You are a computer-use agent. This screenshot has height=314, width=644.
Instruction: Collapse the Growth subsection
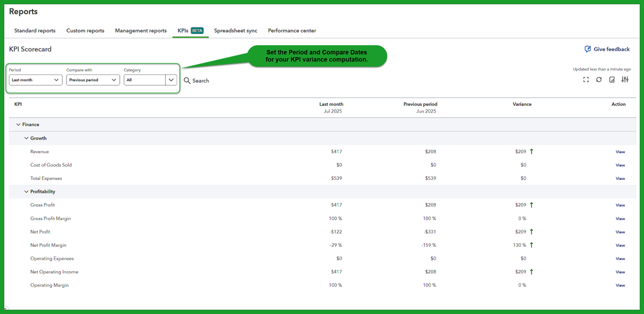pyautogui.click(x=26, y=138)
